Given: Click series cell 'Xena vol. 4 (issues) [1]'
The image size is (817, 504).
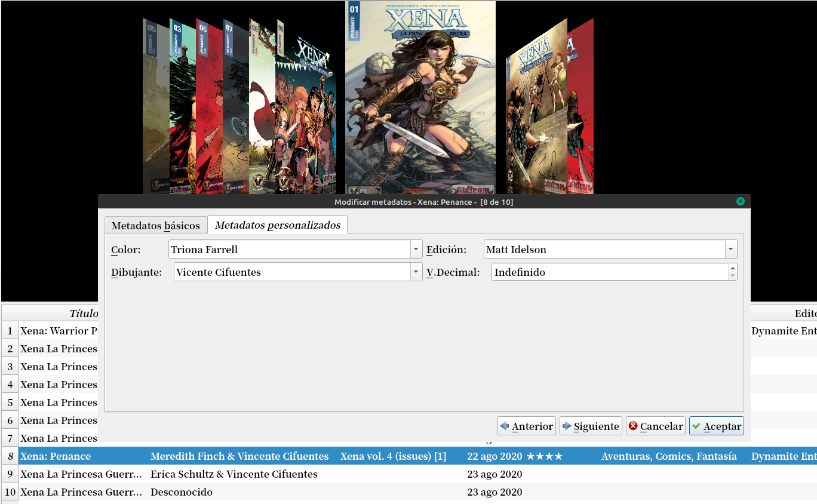Looking at the screenshot, I should (393, 456).
